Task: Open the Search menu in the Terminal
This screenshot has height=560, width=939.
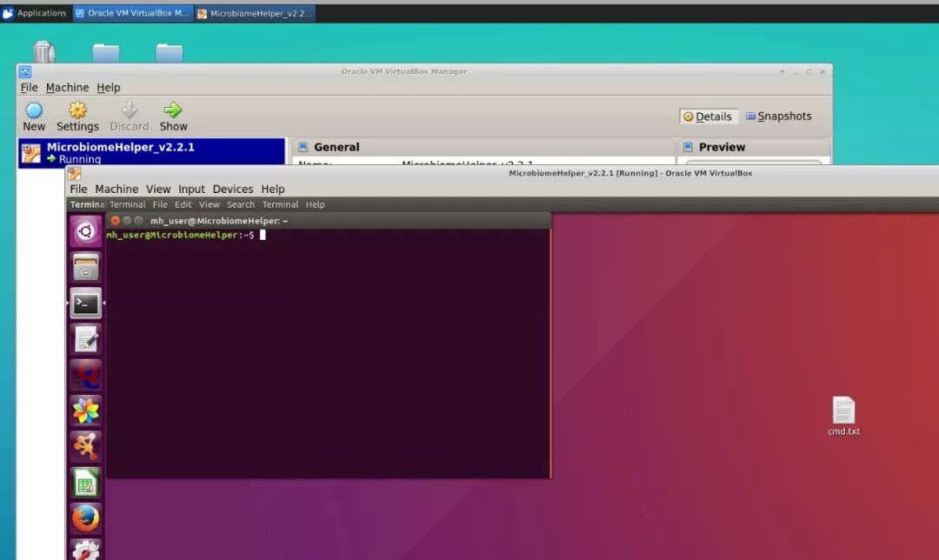Action: (x=240, y=203)
